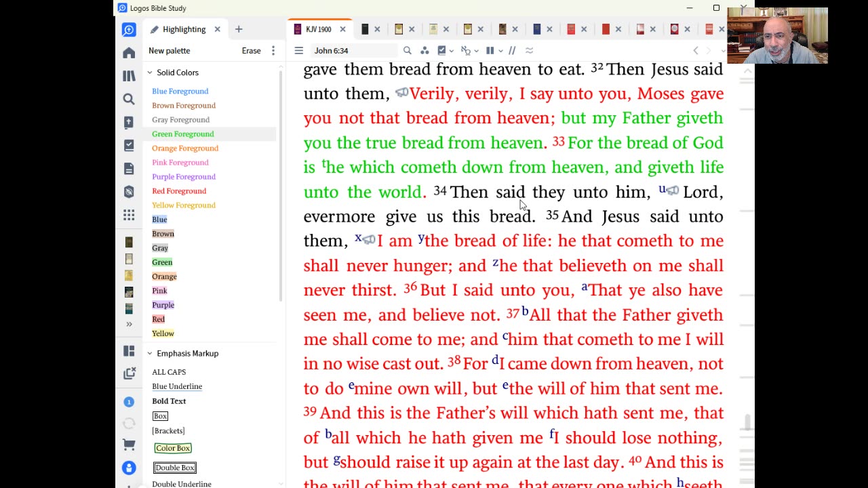Screen dimensions: 868x488
Task: Open the Factbook icon in sidebar
Action: pos(129,122)
